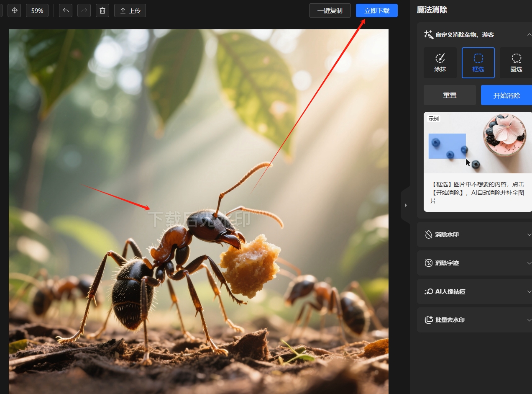This screenshot has width=532, height=394.
Task: Click the 上传 upload button
Action: click(130, 10)
